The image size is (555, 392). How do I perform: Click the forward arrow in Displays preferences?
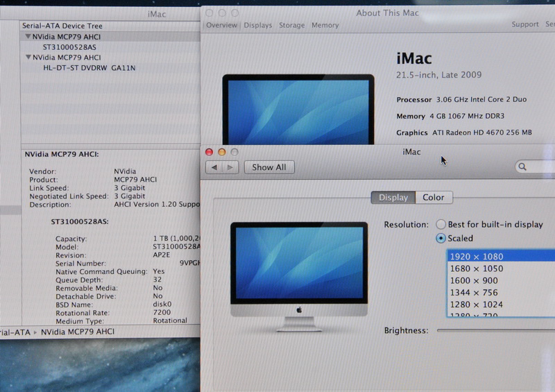click(230, 167)
